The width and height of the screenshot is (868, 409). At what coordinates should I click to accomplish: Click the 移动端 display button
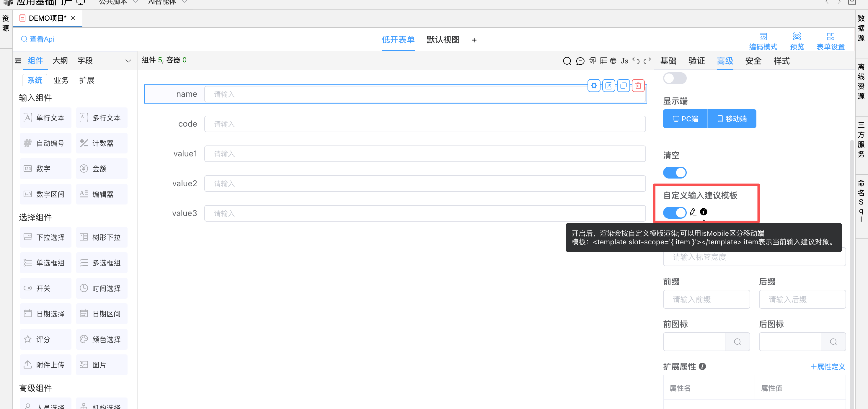732,119
